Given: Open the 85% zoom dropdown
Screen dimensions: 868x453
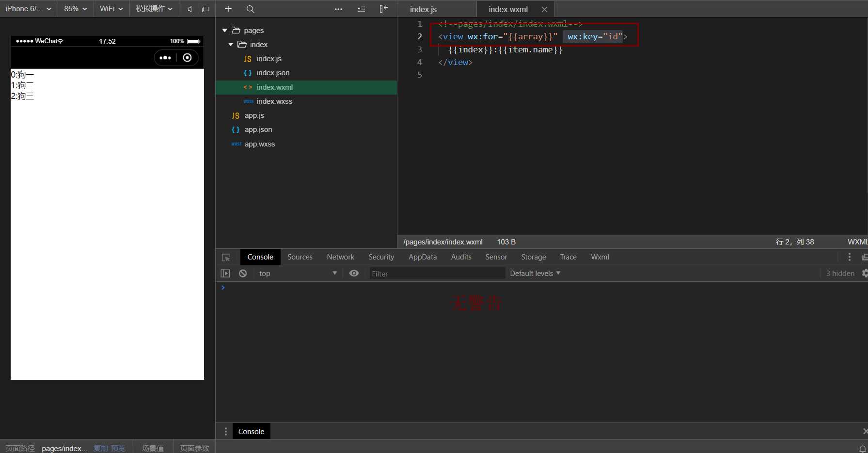Looking at the screenshot, I should pos(76,9).
